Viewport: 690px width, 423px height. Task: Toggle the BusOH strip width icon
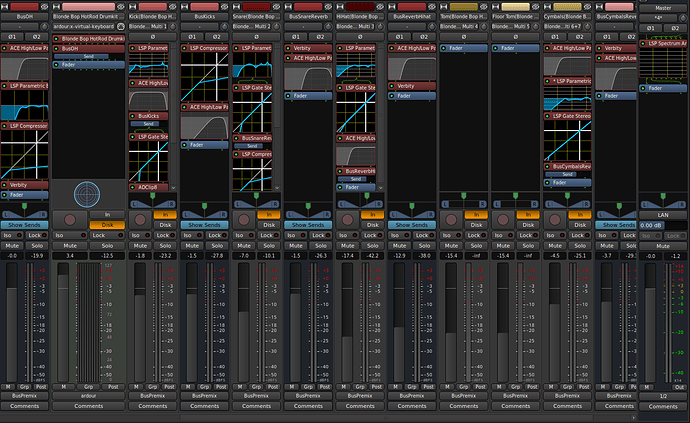(x=5, y=5)
